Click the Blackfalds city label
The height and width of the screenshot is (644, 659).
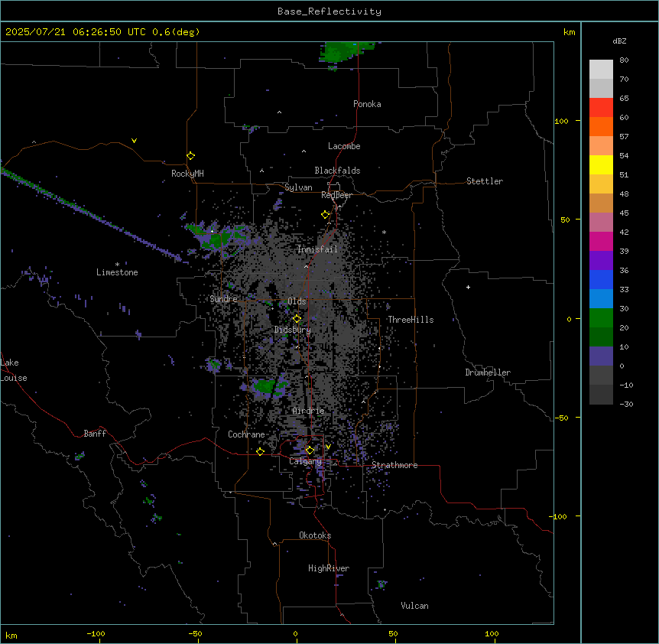337,171
